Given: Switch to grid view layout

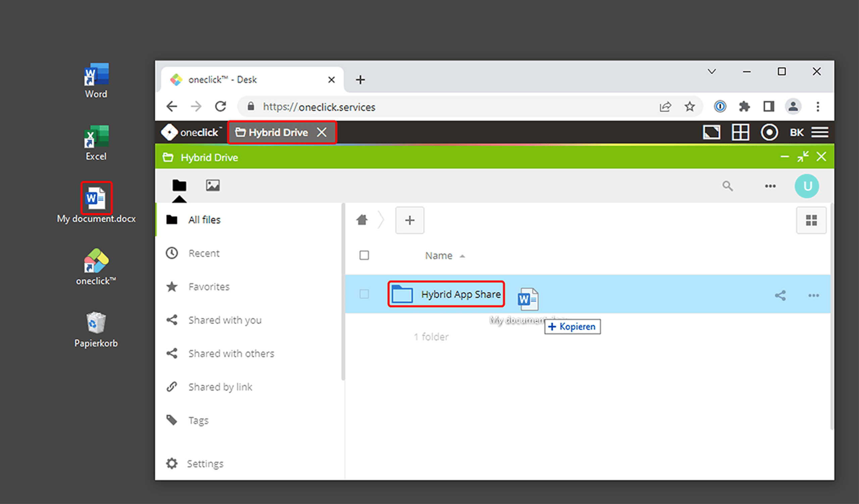Looking at the screenshot, I should tap(811, 220).
